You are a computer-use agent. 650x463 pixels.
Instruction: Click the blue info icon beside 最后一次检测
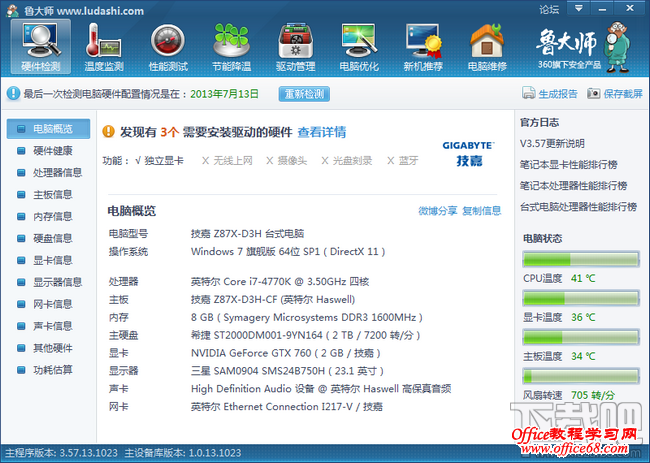[13, 93]
